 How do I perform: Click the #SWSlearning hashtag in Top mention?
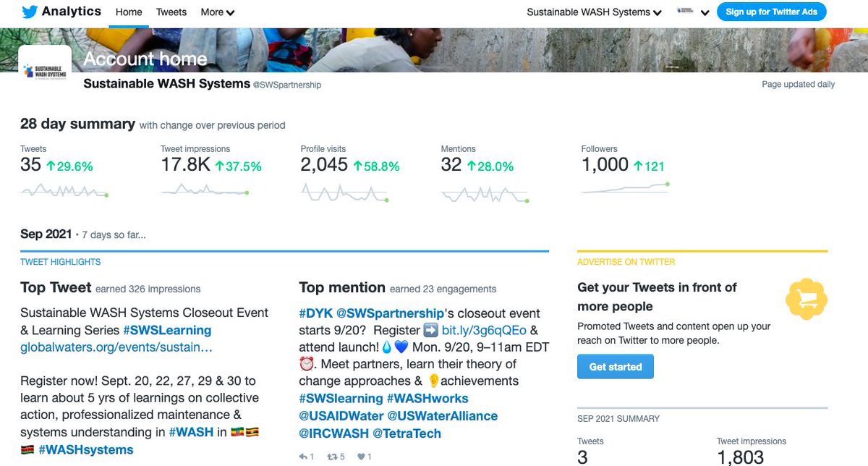[341, 399]
